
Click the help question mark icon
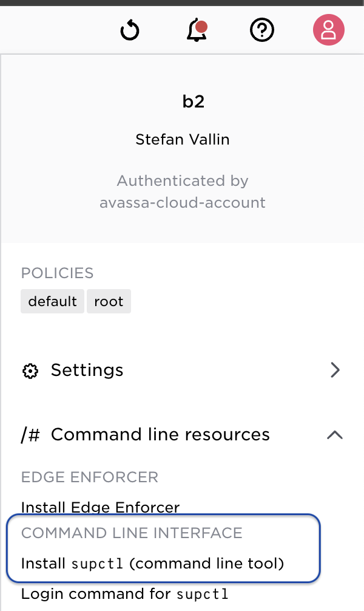pos(262,30)
